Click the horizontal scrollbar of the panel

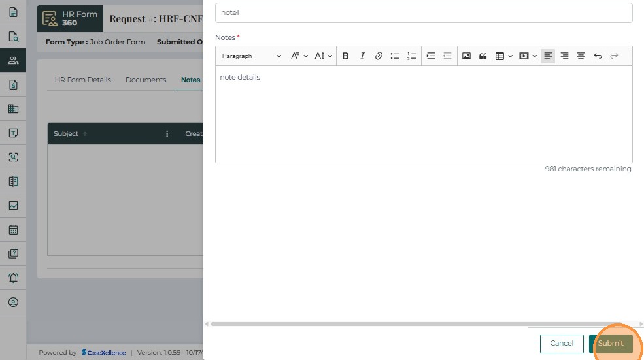(x=416, y=324)
